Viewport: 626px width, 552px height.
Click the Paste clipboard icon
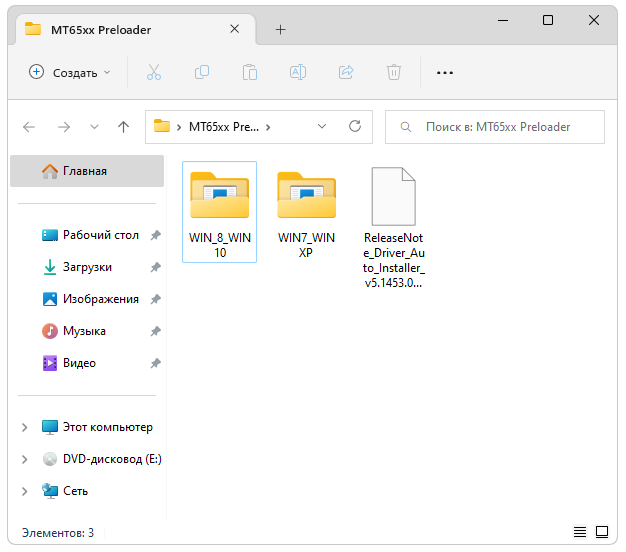[x=250, y=73]
